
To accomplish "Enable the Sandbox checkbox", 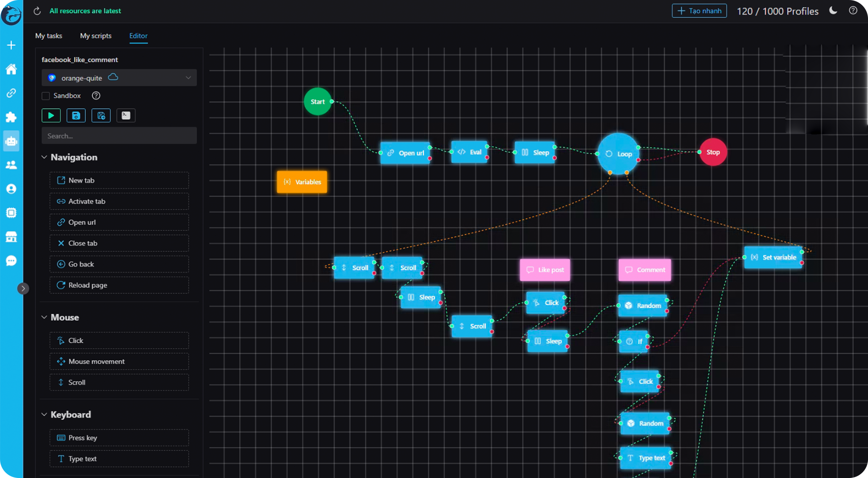I will [46, 96].
